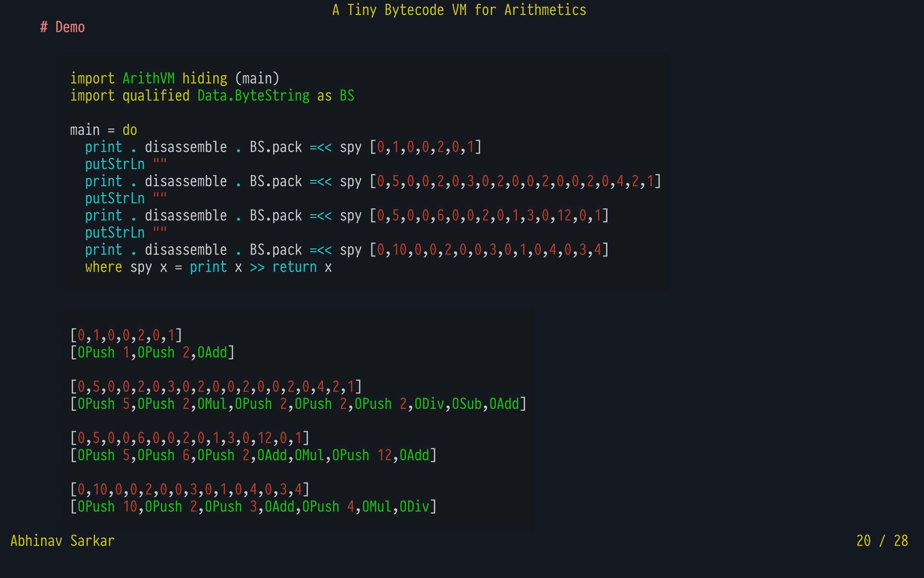Click 'Data.ByteString' in the qualified import
Screen dimensions: 924x578
coord(253,96)
